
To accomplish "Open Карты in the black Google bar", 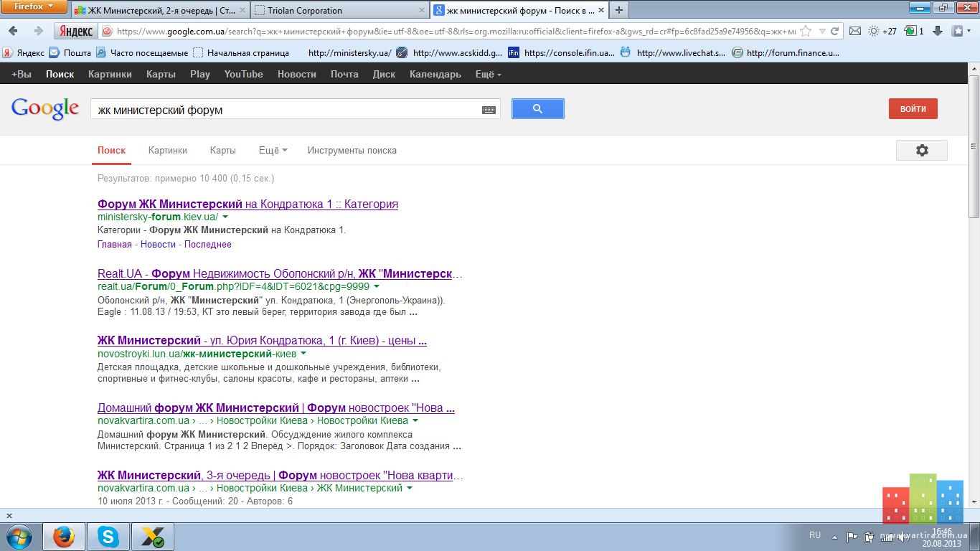I will point(161,74).
